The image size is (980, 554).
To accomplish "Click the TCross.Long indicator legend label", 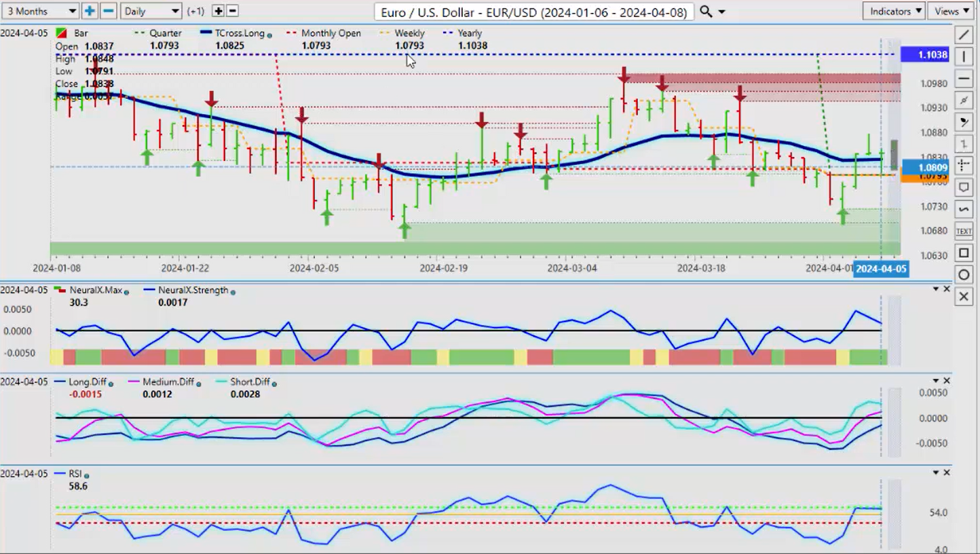I will pos(240,33).
